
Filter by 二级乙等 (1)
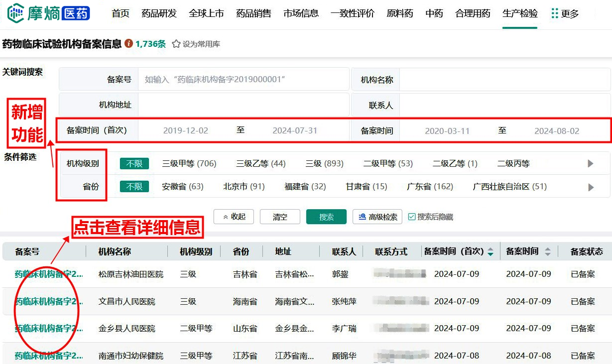(455, 163)
